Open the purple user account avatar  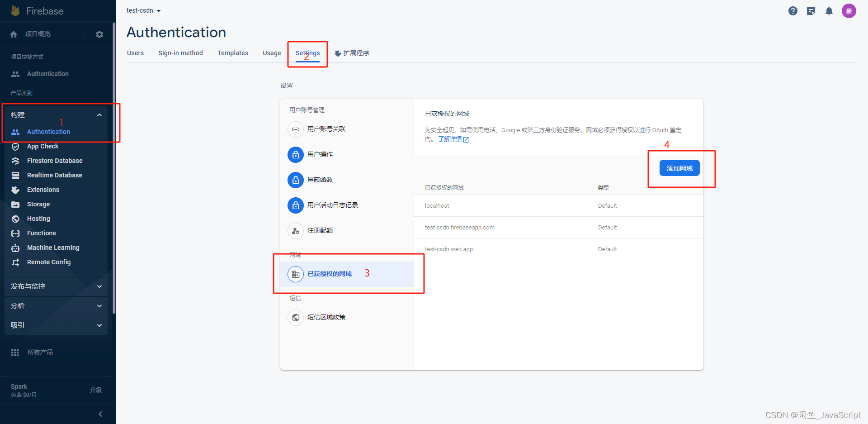(849, 11)
